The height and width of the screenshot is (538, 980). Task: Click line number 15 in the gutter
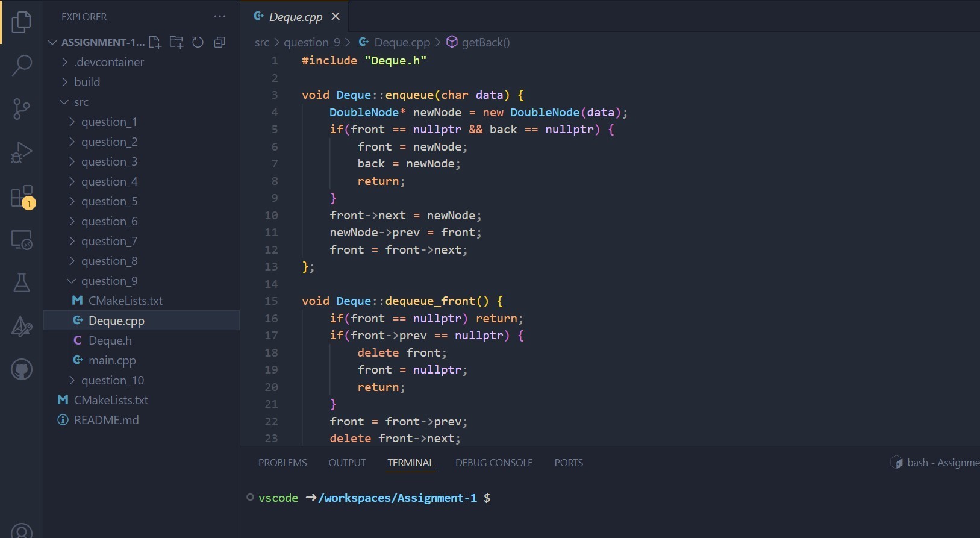coord(271,301)
